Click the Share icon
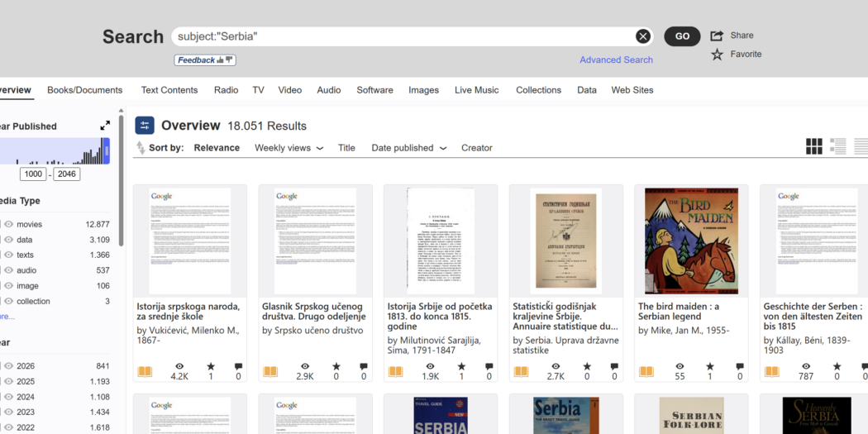 pos(717,36)
